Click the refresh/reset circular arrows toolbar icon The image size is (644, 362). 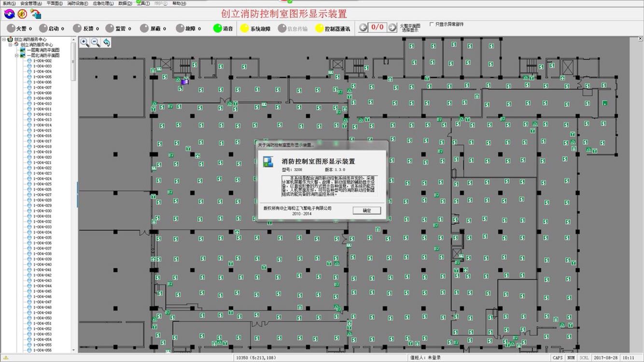tap(9, 14)
